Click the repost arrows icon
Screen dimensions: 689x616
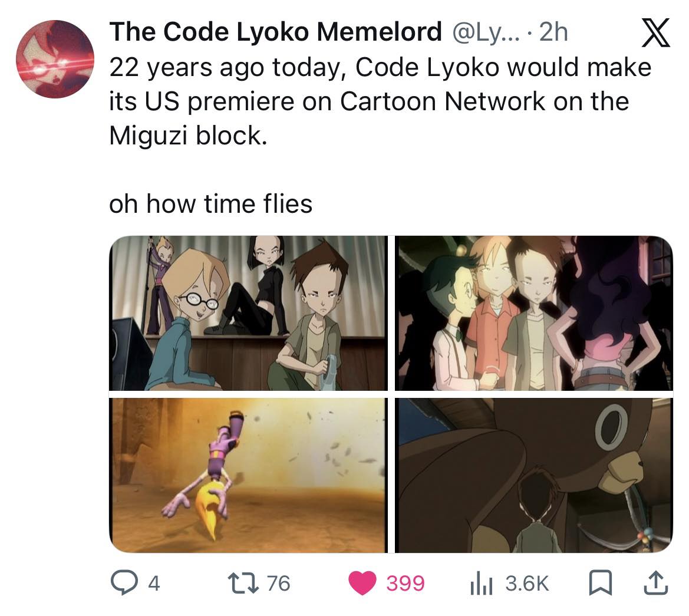coord(243,583)
